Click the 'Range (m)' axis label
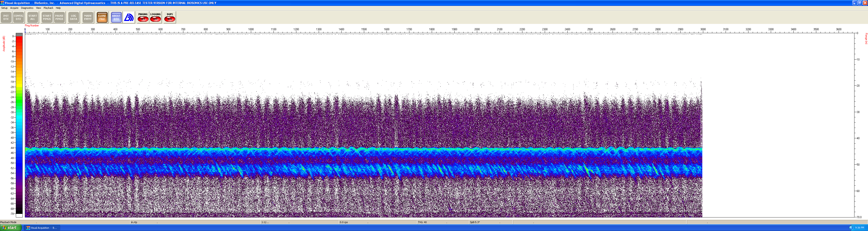The height and width of the screenshot is (231, 868). pos(866,38)
